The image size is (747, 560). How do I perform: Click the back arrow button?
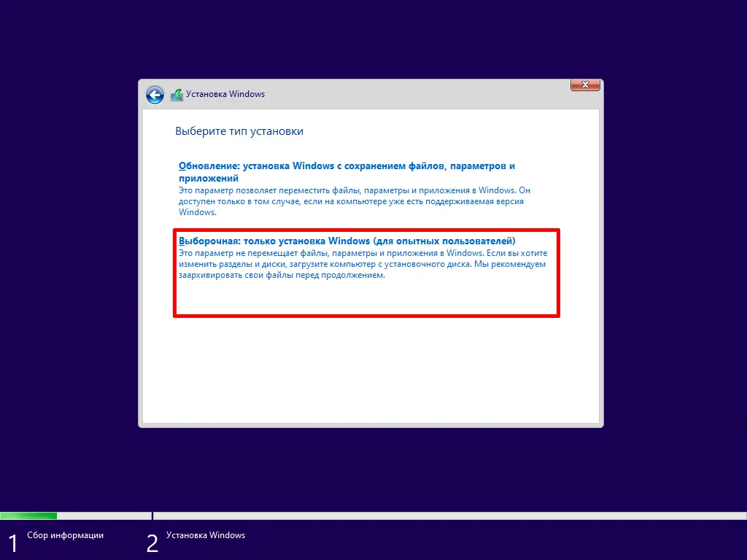(155, 95)
